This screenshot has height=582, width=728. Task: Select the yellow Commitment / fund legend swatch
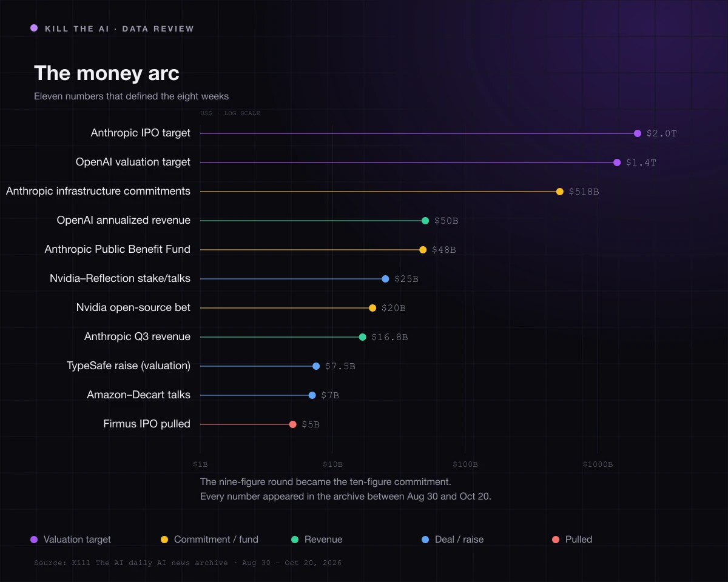(164, 540)
